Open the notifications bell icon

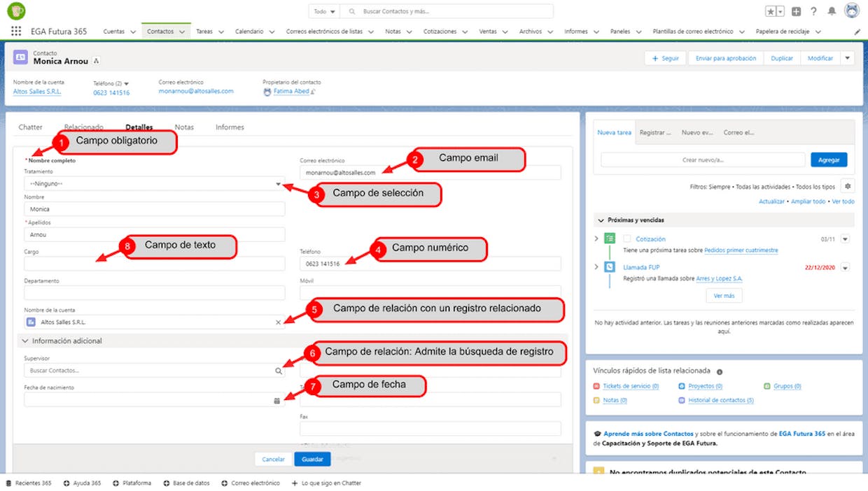pyautogui.click(x=832, y=11)
